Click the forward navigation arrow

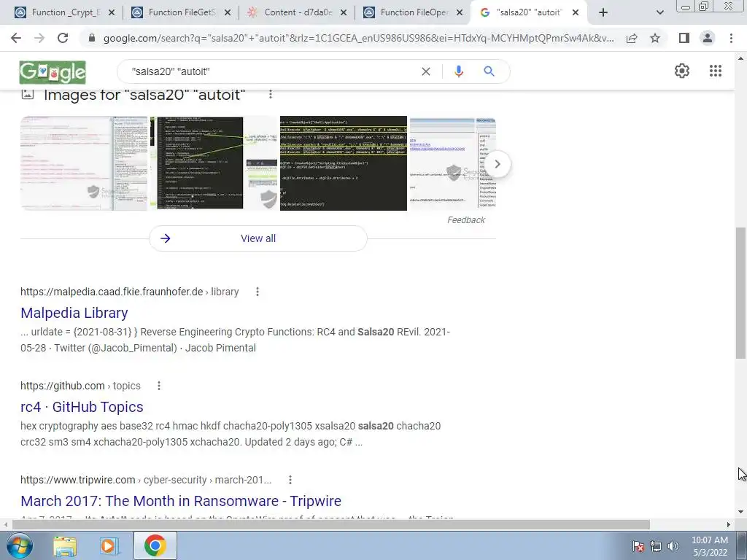click(x=39, y=38)
